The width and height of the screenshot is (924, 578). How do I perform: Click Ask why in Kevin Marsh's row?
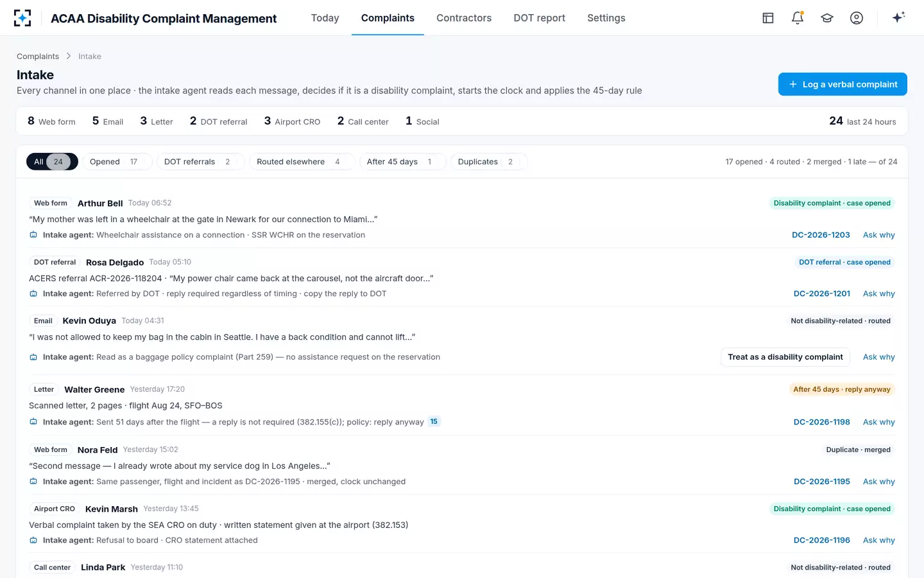[879, 540]
